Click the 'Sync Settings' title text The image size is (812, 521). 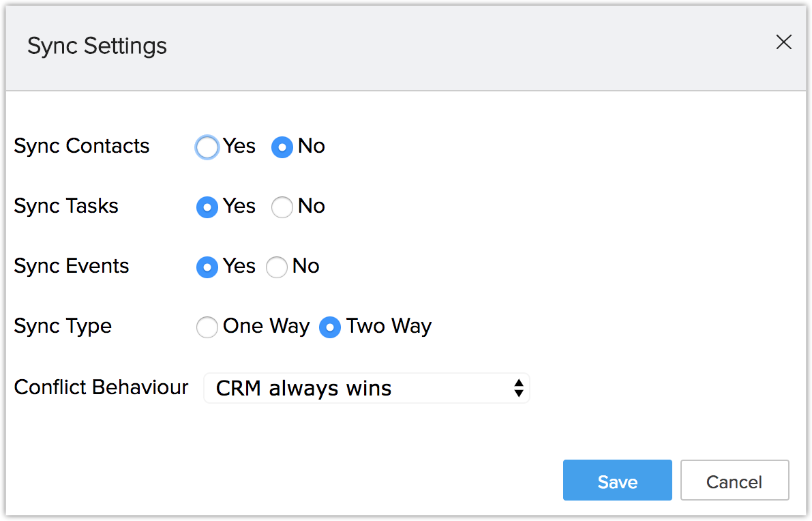pos(97,46)
